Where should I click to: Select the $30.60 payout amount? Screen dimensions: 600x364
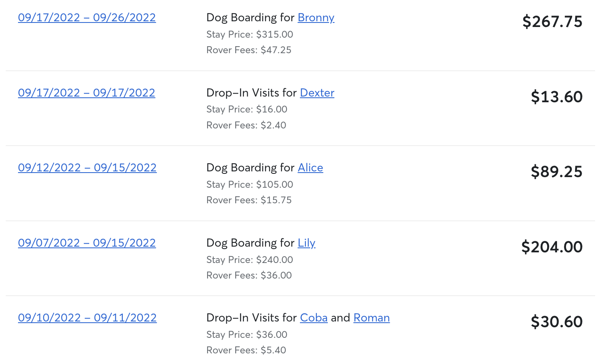[557, 322]
